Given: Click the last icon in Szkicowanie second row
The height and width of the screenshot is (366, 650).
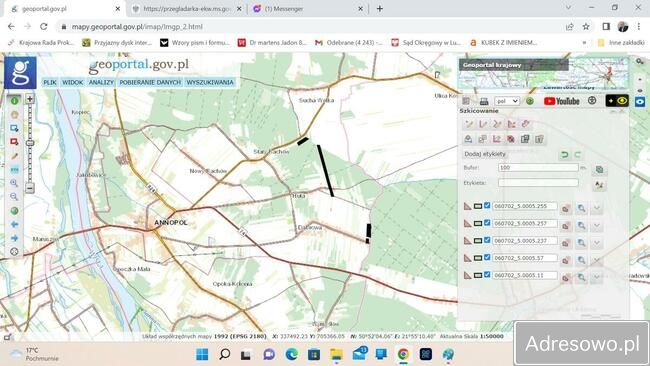Looking at the screenshot, I should [539, 139].
